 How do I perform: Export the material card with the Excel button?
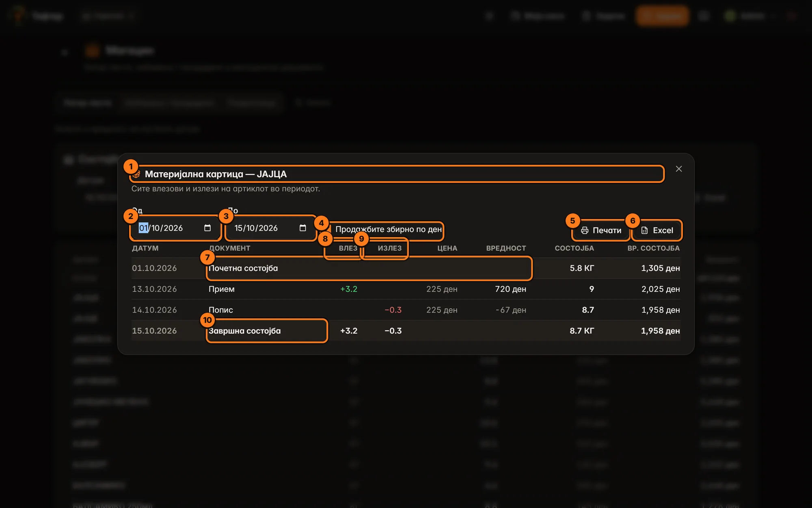(x=657, y=230)
